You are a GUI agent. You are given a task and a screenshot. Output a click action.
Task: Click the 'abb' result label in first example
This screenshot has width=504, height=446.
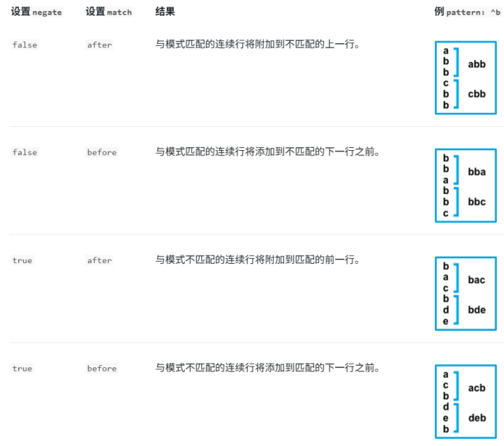[x=476, y=64]
